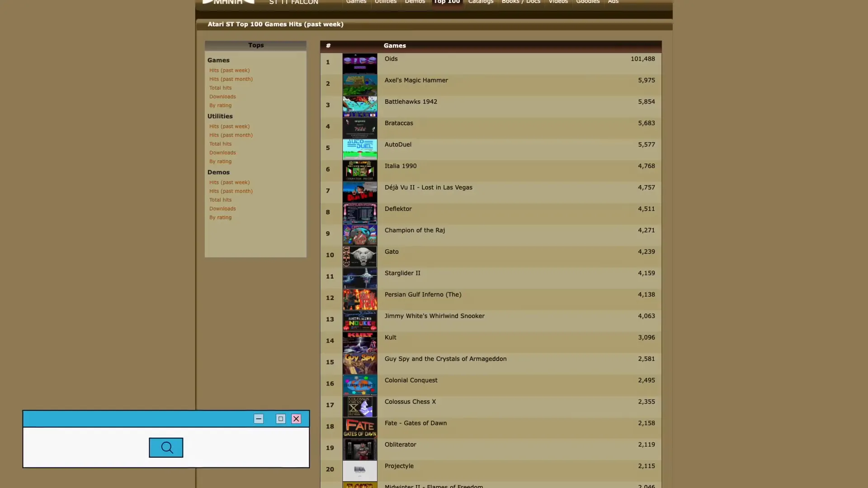Open the Projectyle thumbnail image
The width and height of the screenshot is (868, 488).
point(360,471)
